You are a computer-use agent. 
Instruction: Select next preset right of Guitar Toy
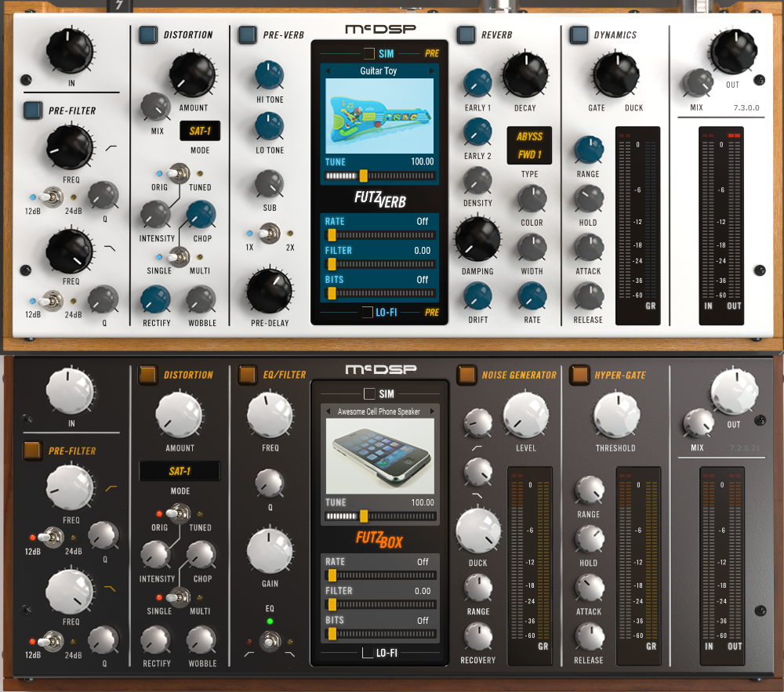431,71
